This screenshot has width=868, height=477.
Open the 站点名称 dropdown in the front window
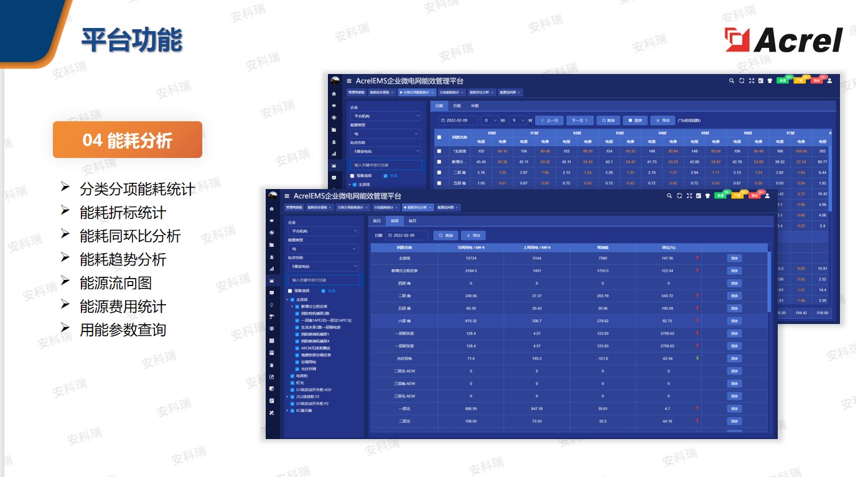pyautogui.click(x=322, y=266)
